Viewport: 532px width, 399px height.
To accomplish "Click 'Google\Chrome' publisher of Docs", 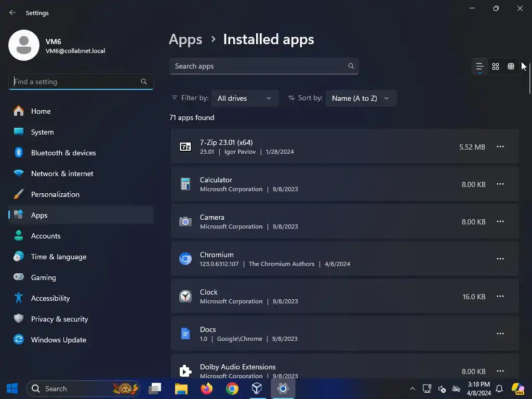I will click(240, 339).
